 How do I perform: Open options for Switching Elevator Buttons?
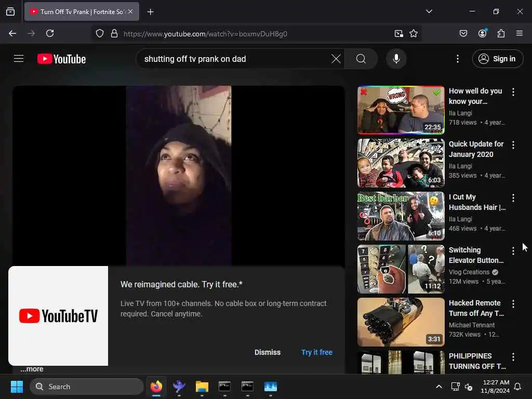(513, 251)
